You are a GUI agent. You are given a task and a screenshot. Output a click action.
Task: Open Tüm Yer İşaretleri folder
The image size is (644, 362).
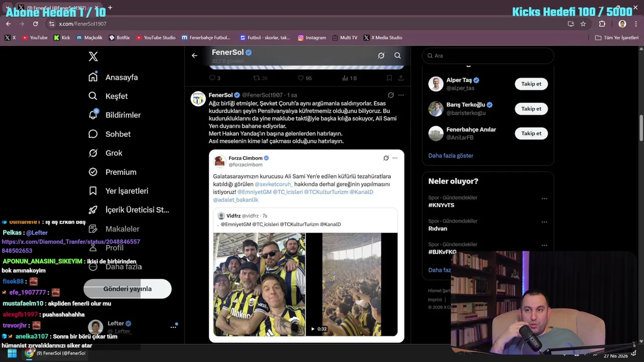tap(617, 38)
